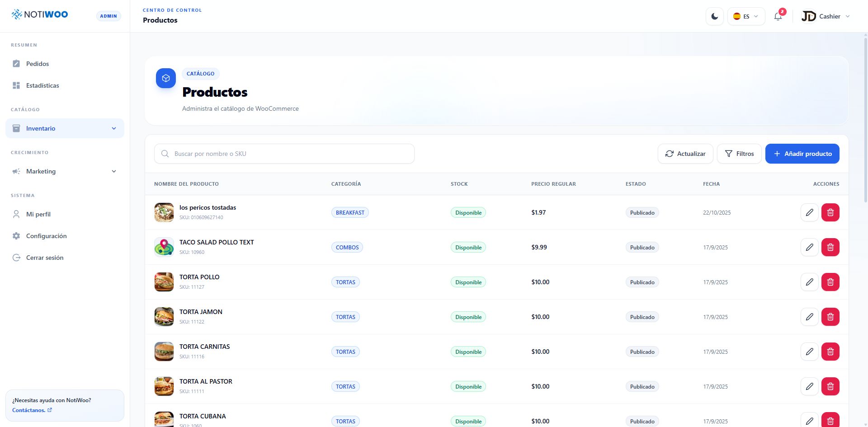This screenshot has height=427, width=868.
Task: Click the Buscar por nombre o SKU field
Action: (284, 154)
